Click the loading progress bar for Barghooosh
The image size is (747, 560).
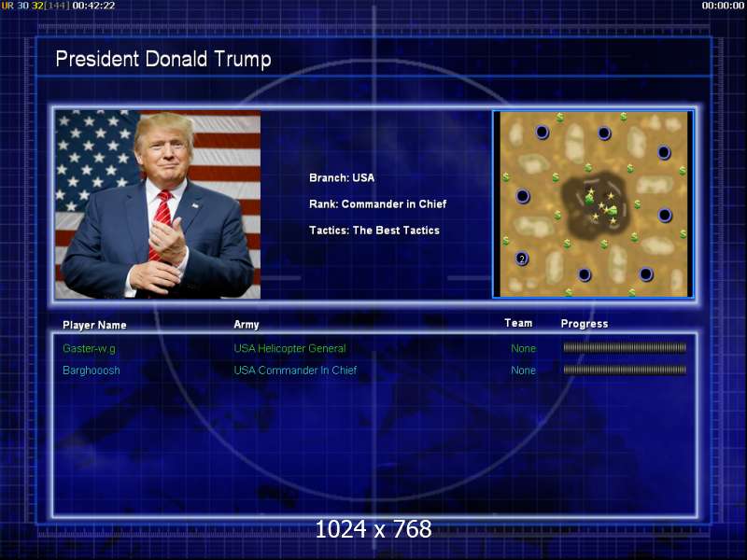[625, 370]
